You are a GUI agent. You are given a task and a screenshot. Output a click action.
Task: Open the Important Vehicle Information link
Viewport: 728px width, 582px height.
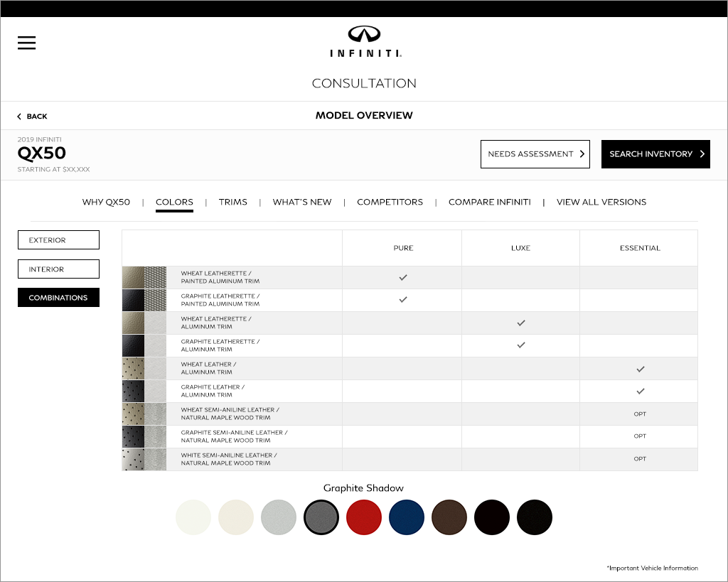coord(653,568)
